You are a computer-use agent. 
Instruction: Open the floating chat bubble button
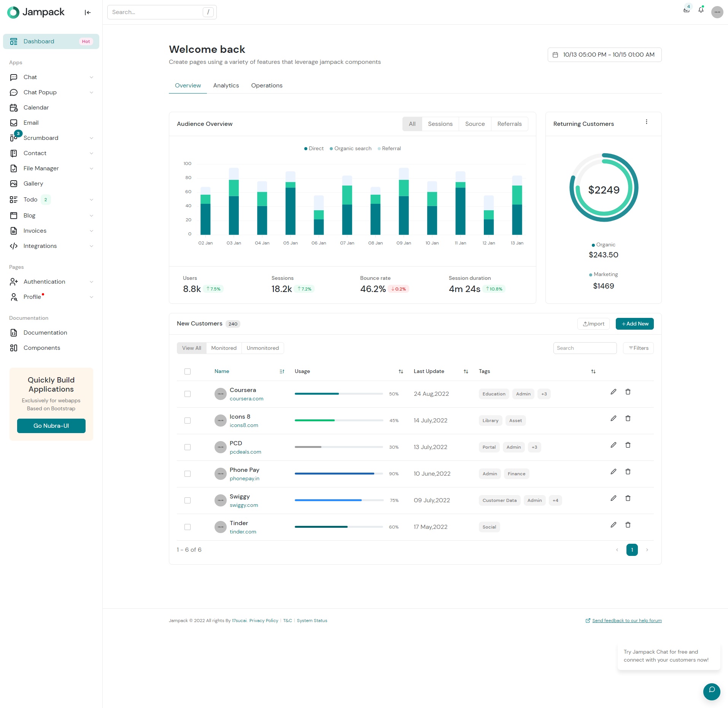[711, 691]
